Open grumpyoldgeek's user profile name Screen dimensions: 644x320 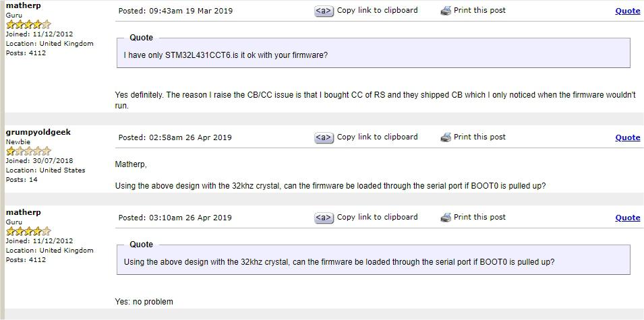[38, 132]
